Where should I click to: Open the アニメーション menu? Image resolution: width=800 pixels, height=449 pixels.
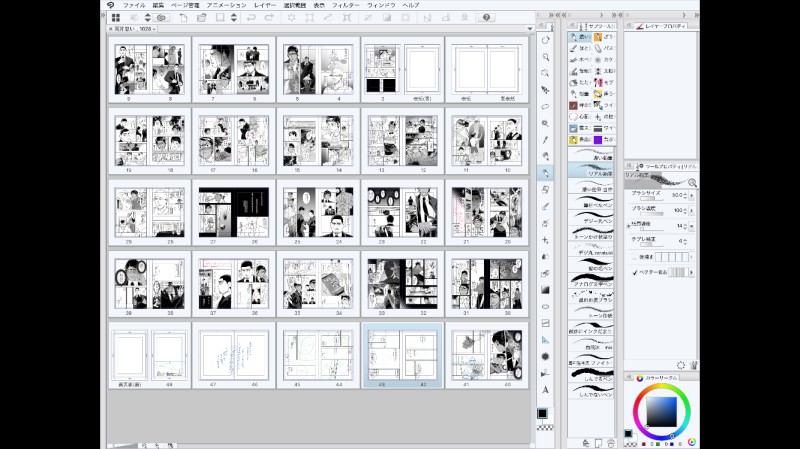pos(227,5)
